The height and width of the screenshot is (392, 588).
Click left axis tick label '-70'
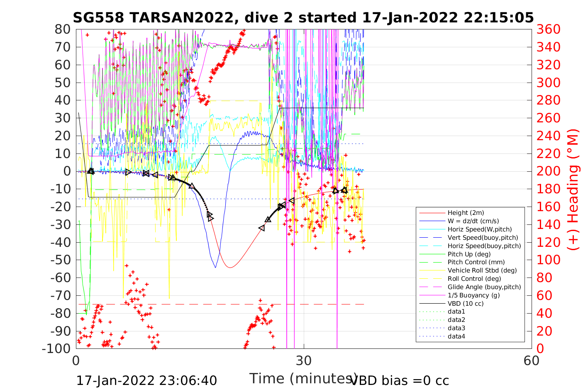[61, 295]
